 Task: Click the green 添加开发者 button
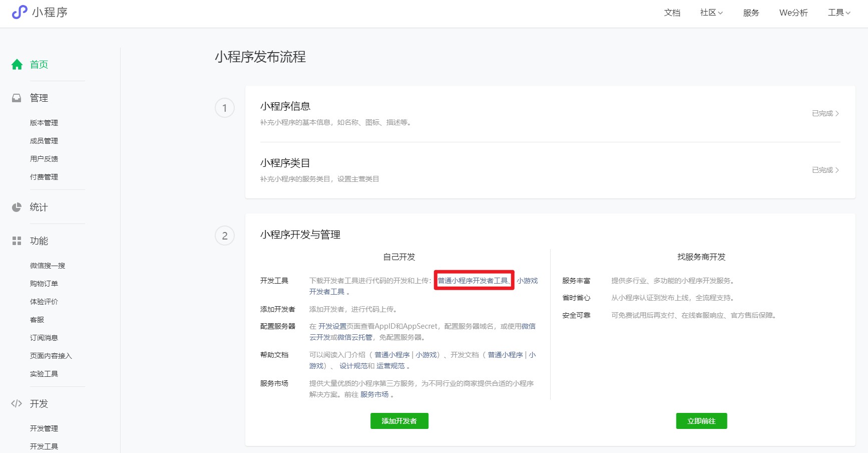pos(399,421)
